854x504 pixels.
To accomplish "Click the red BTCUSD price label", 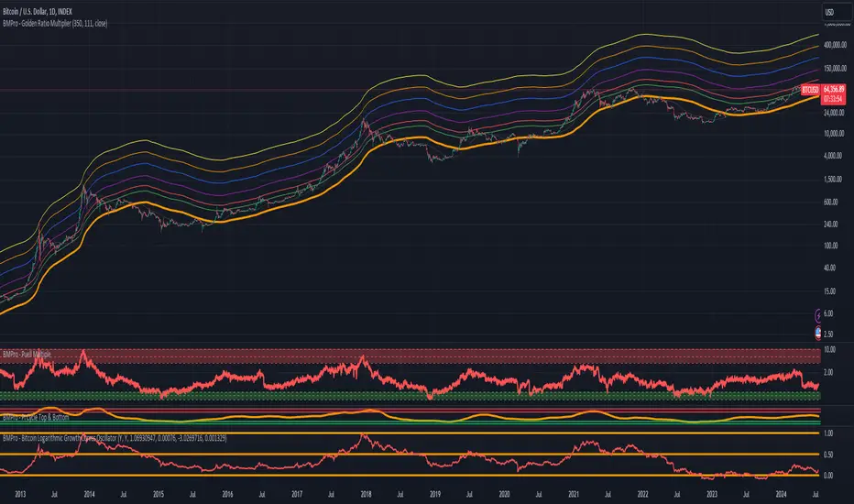I will tap(810, 90).
